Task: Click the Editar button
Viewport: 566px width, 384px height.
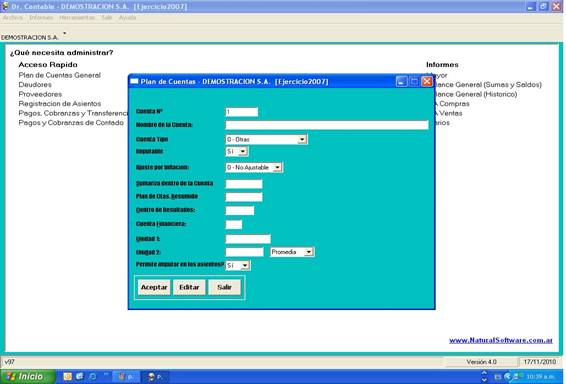Action: (189, 287)
